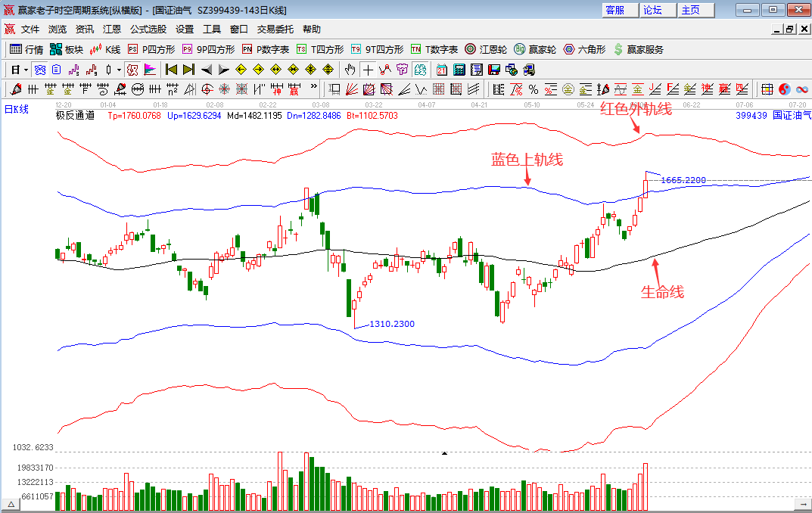The width and height of the screenshot is (812, 513).
Task: Toggle the blue chain icon
Action: click(x=40, y=70)
